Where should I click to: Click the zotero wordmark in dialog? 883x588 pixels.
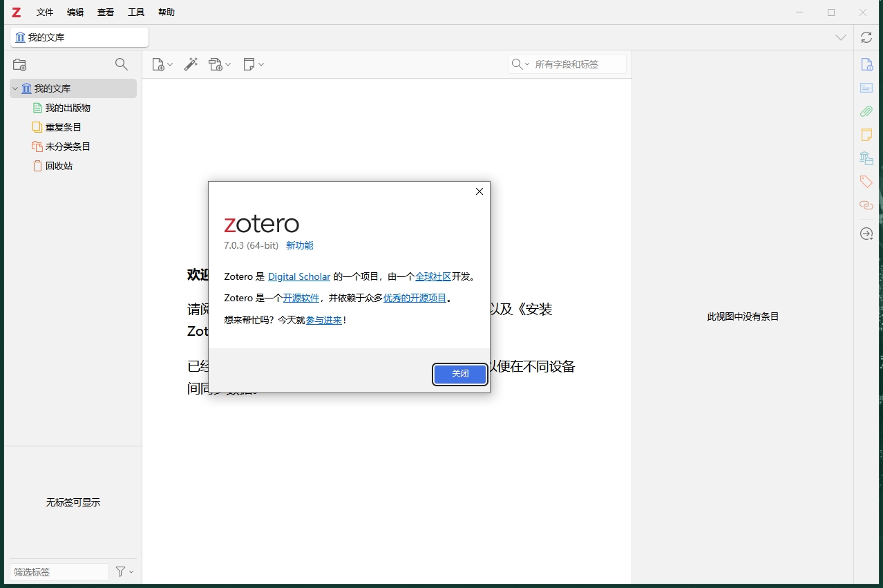(x=262, y=224)
